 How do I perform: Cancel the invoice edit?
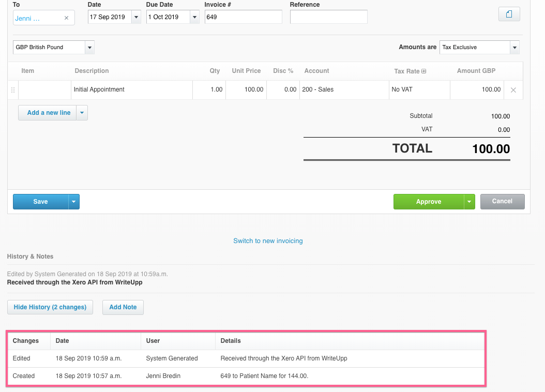[x=502, y=201]
